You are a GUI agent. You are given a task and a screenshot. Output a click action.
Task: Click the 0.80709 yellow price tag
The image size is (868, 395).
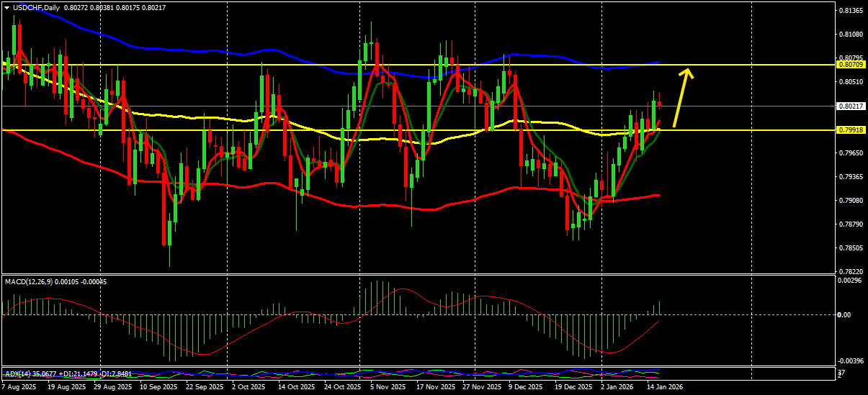tap(851, 65)
